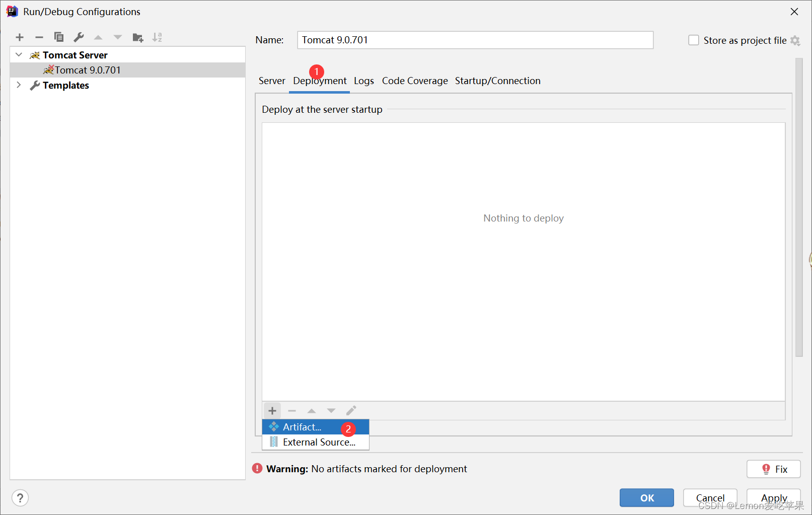Click the IntelliJ icon in title bar
Screen dimensions: 812x515
pos(12,12)
